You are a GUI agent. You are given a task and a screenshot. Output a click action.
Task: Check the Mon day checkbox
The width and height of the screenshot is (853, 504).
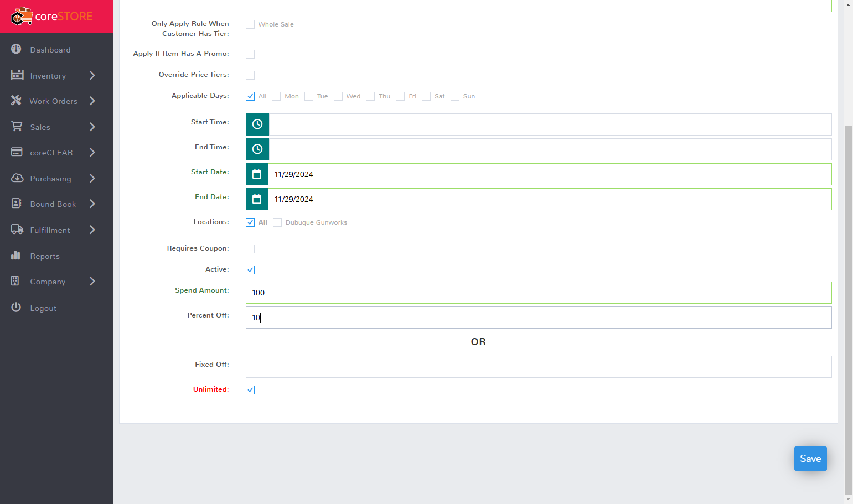[276, 96]
